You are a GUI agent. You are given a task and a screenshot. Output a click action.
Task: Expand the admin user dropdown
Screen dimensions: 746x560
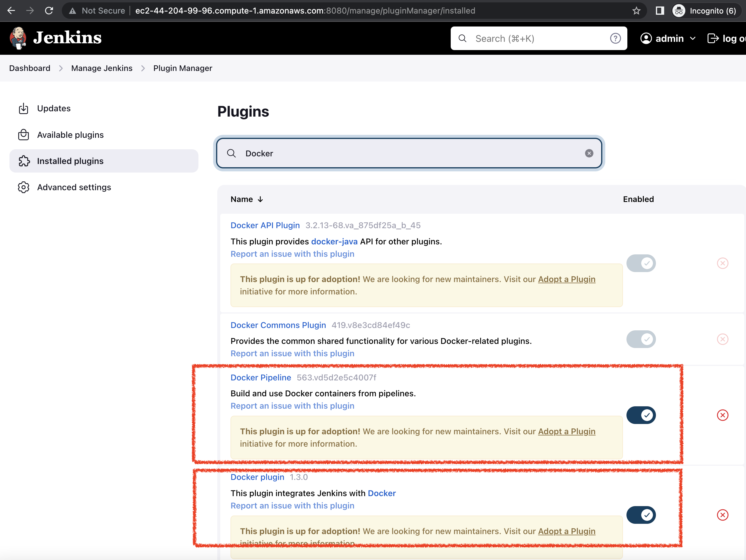pos(693,39)
